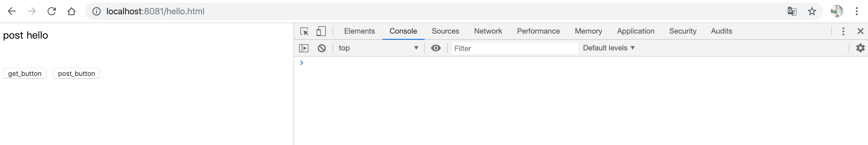Viewport: 868px width, 145px height.
Task: Toggle the console sidebar panel
Action: (x=304, y=48)
